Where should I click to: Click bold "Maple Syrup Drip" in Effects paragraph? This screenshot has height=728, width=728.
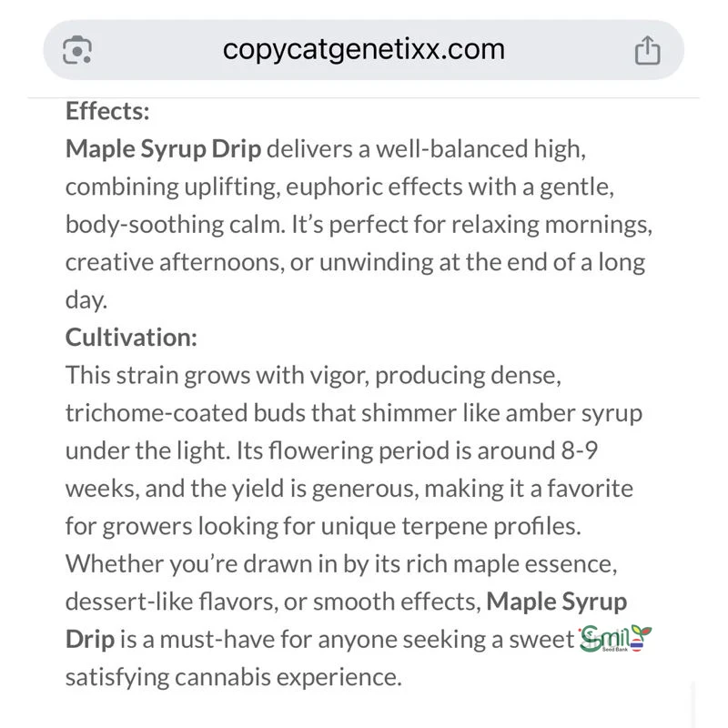pos(163,149)
